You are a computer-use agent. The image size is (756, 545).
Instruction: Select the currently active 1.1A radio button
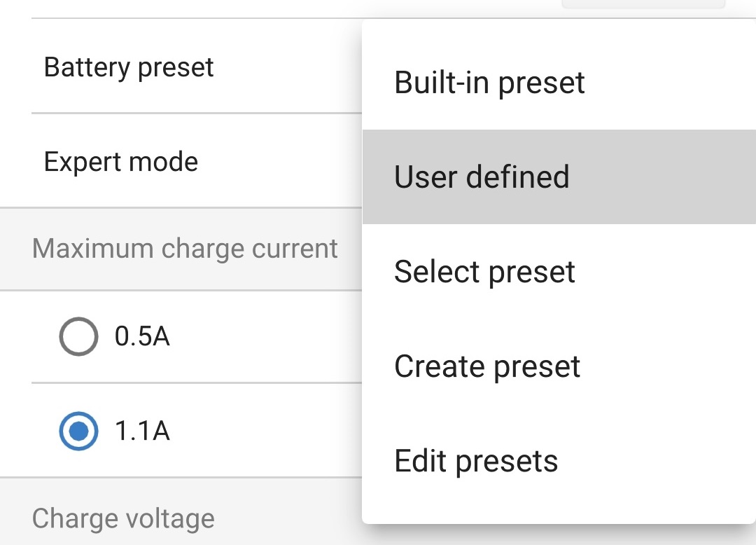(78, 432)
